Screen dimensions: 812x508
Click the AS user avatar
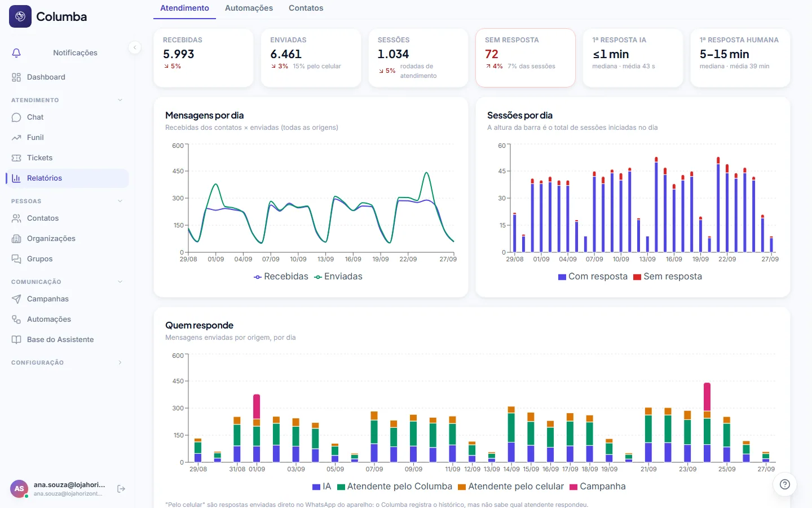tap(19, 489)
